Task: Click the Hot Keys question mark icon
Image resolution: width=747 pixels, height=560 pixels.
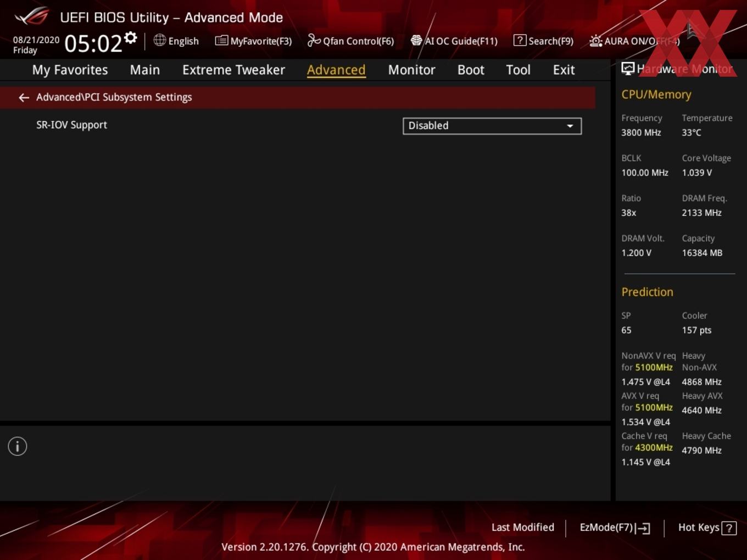Action: coord(729,528)
